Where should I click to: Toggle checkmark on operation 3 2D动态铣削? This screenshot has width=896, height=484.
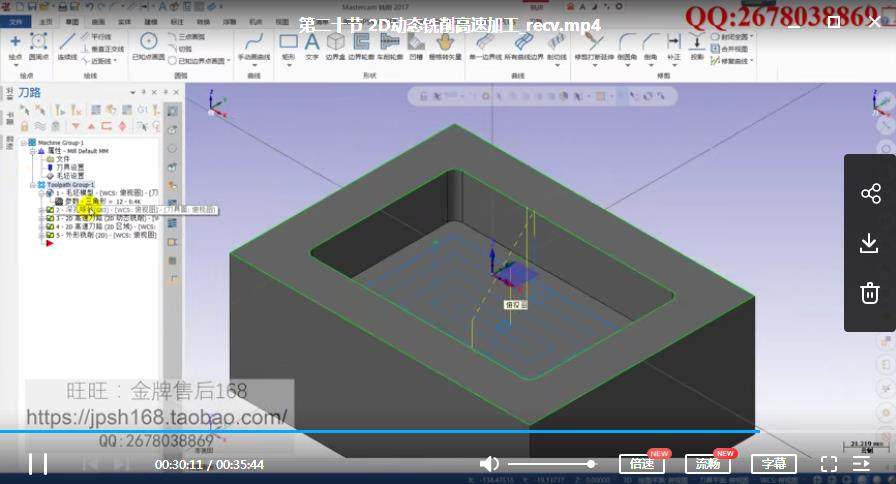click(x=50, y=218)
